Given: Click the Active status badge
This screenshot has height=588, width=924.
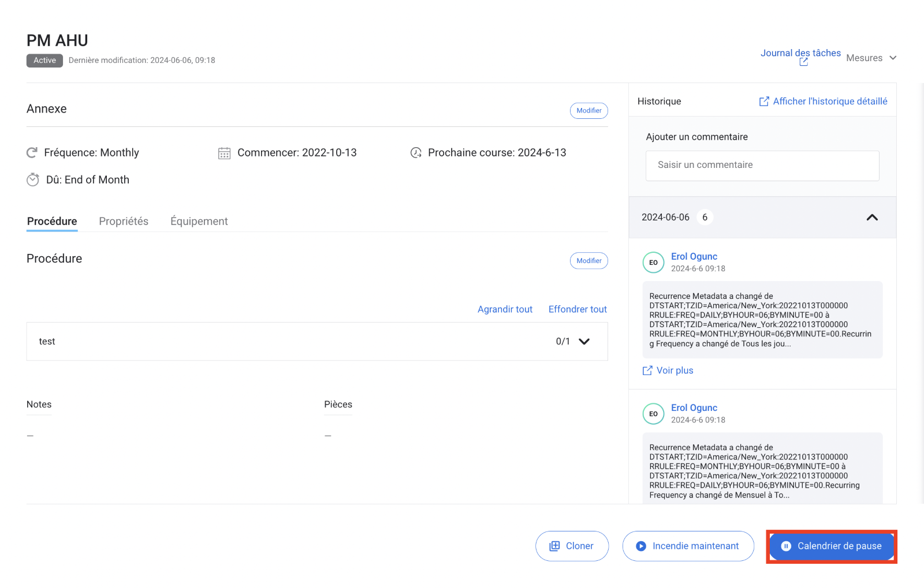Looking at the screenshot, I should tap(44, 61).
